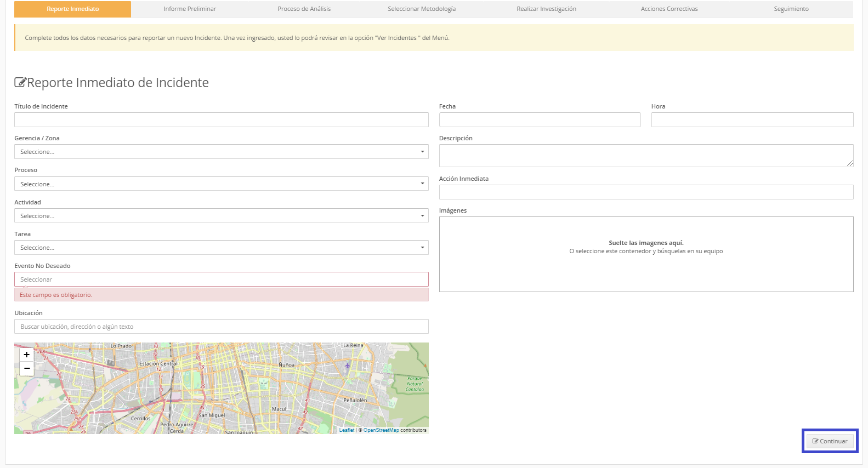Click the Macul label on the map

point(279,409)
